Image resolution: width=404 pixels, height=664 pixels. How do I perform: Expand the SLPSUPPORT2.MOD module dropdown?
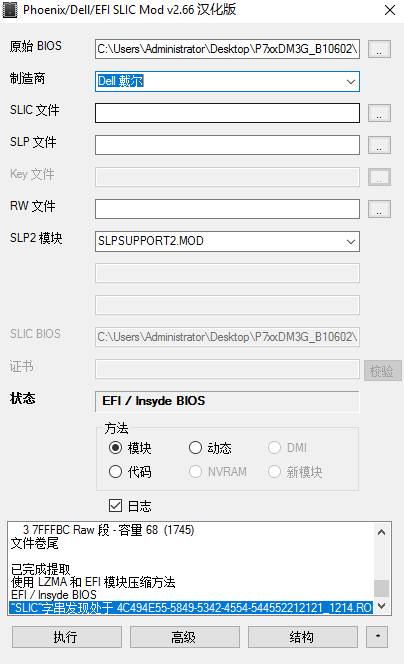(227, 241)
